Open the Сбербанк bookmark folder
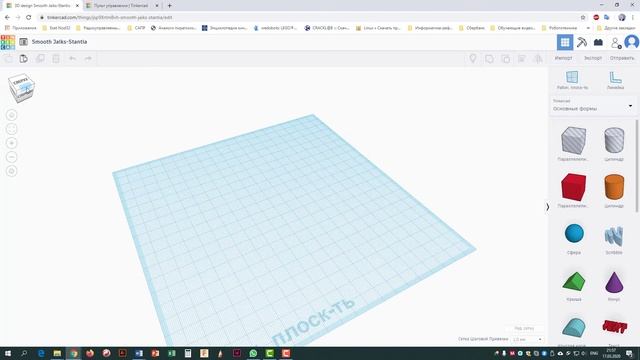The image size is (640, 360). (x=472, y=28)
